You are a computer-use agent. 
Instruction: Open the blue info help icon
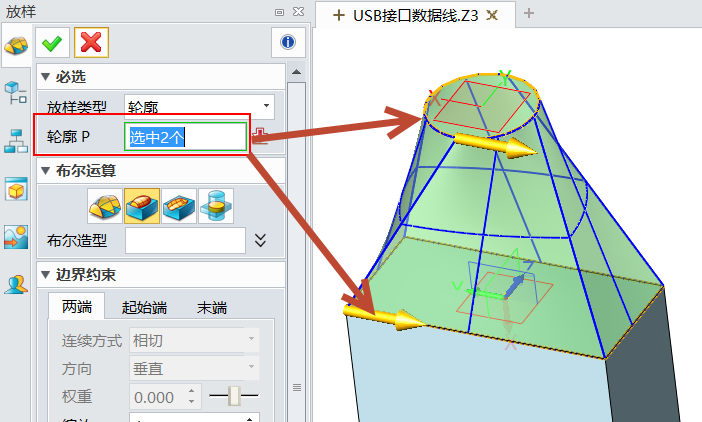click(288, 42)
